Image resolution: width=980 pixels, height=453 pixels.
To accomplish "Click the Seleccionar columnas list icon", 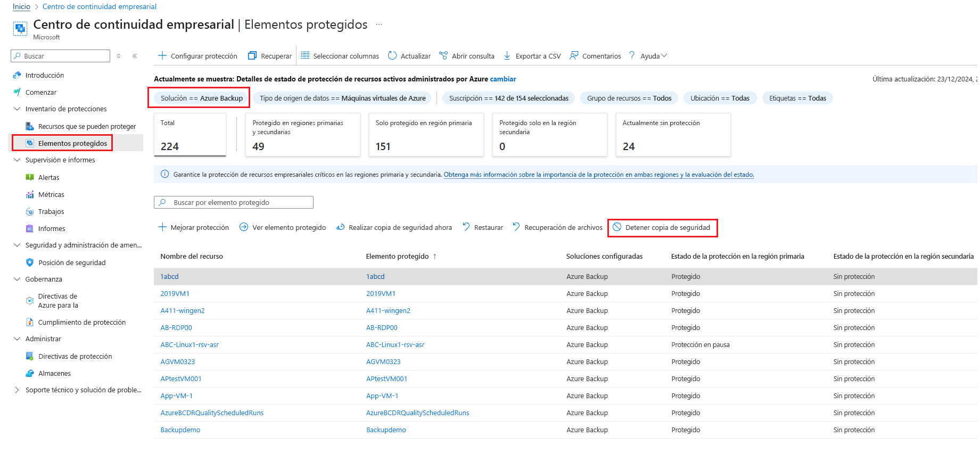I will (305, 55).
